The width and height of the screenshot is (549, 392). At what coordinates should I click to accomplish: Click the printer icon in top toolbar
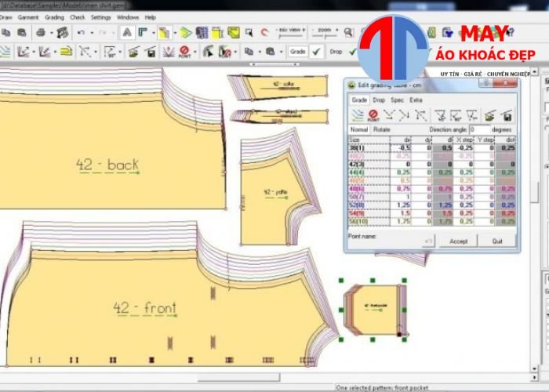40,33
